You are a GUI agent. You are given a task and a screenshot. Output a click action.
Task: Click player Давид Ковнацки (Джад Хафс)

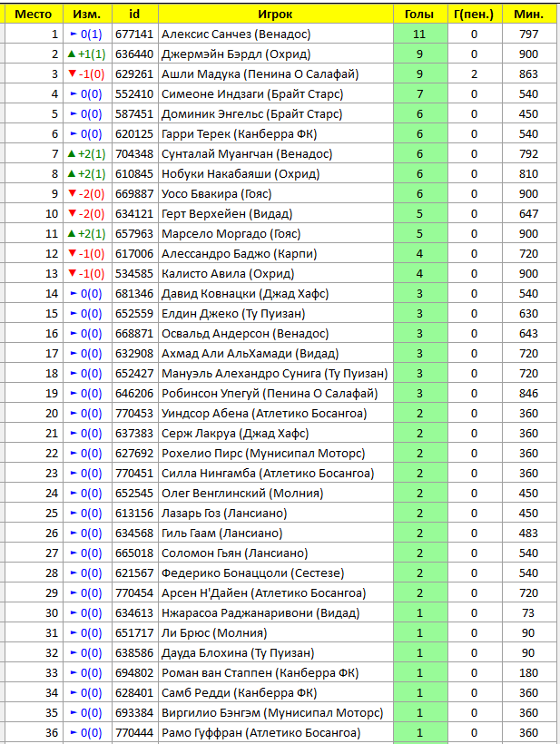(245, 293)
